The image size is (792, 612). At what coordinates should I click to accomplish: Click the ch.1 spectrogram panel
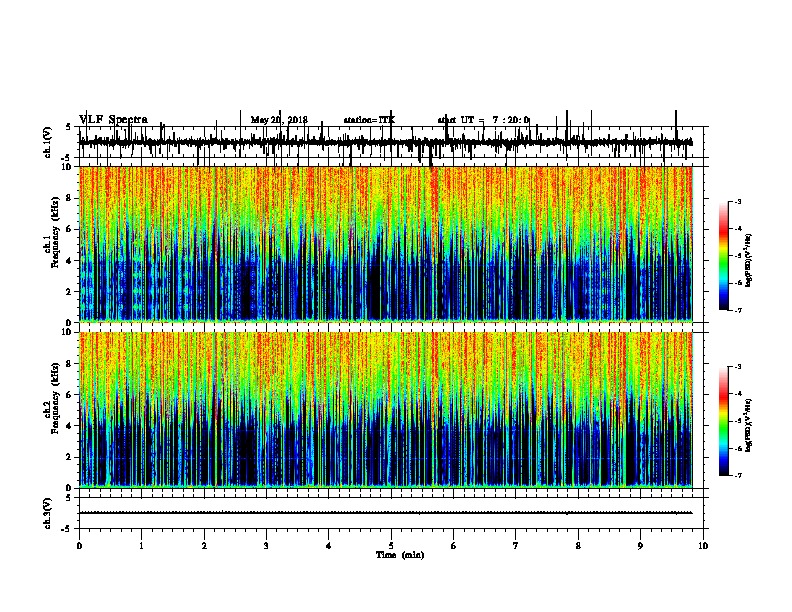(x=386, y=244)
